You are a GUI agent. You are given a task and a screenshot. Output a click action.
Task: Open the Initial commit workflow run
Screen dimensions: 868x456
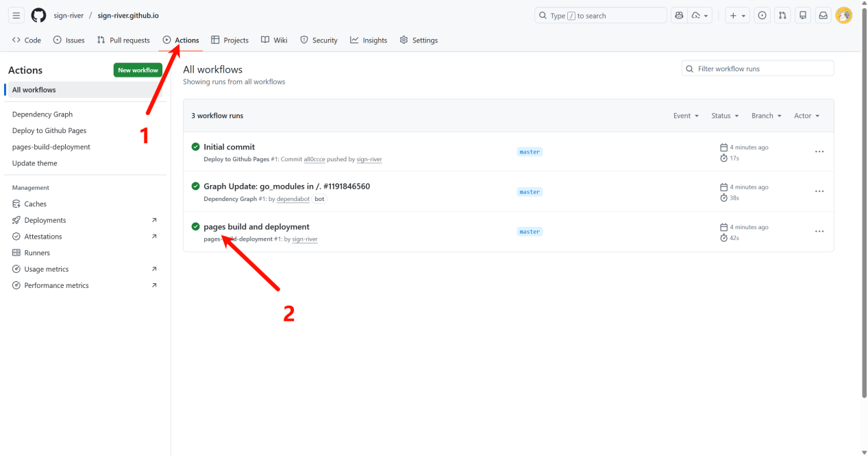pyautogui.click(x=229, y=147)
